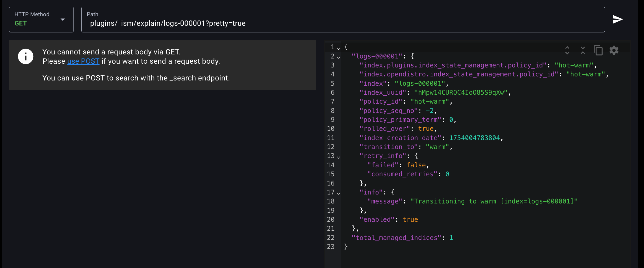
Task: Follow the "use POST" link
Action: [x=83, y=61]
